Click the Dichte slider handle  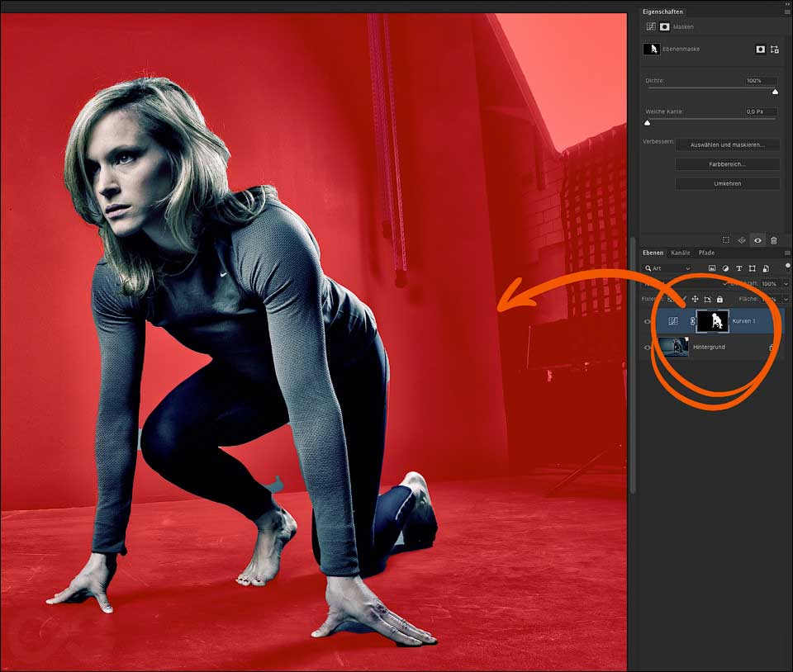coord(775,92)
